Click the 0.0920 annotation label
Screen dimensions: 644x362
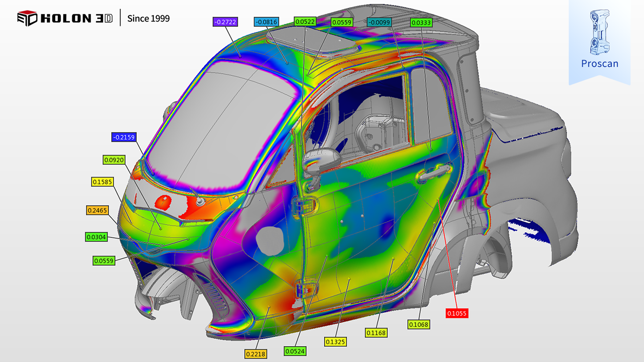click(x=114, y=160)
